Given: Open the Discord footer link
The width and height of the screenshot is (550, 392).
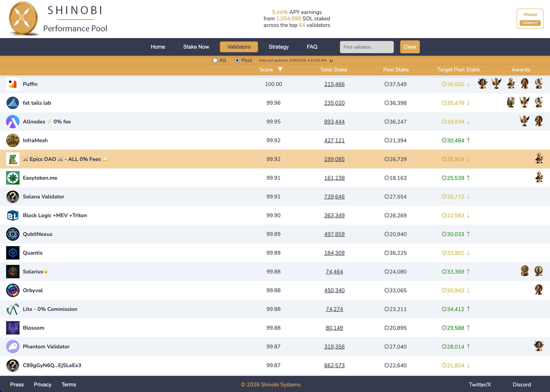Looking at the screenshot, I should (522, 384).
